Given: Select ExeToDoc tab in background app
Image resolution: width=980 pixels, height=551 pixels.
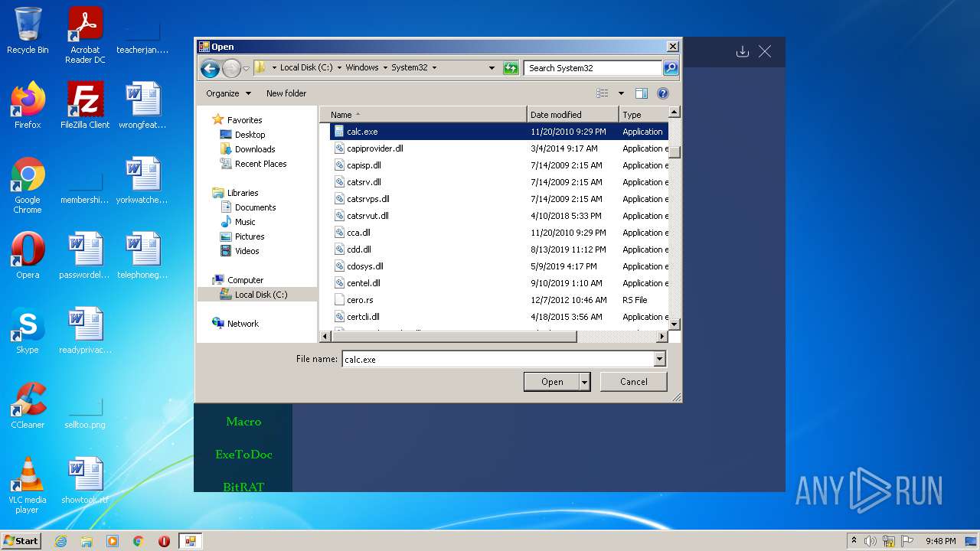Looking at the screenshot, I should tap(243, 455).
